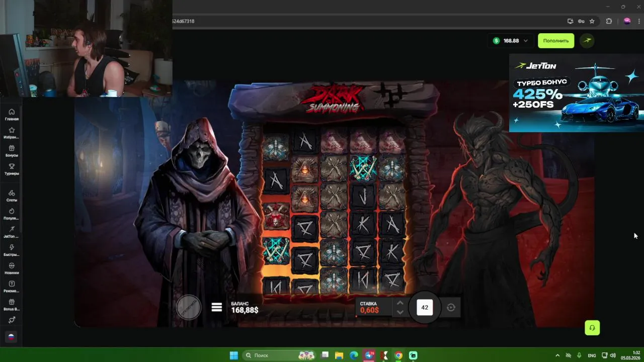Click the 42 autospin stop button
Image resolution: width=644 pixels, height=362 pixels.
(x=425, y=307)
